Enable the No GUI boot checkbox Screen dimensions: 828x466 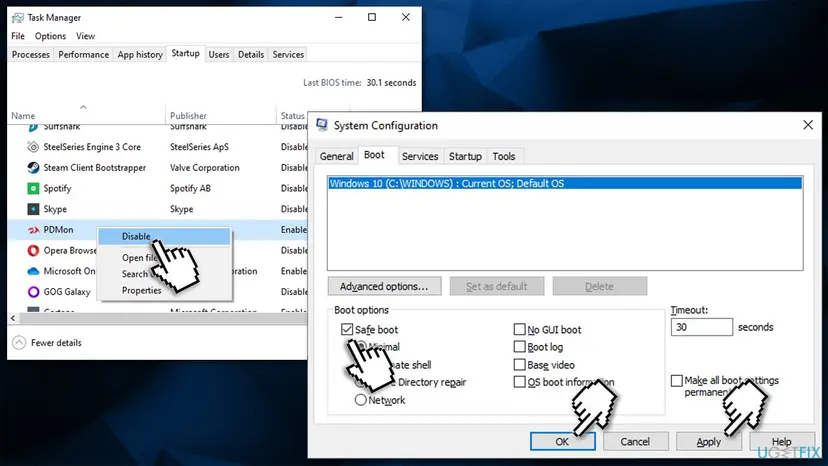tap(520, 330)
